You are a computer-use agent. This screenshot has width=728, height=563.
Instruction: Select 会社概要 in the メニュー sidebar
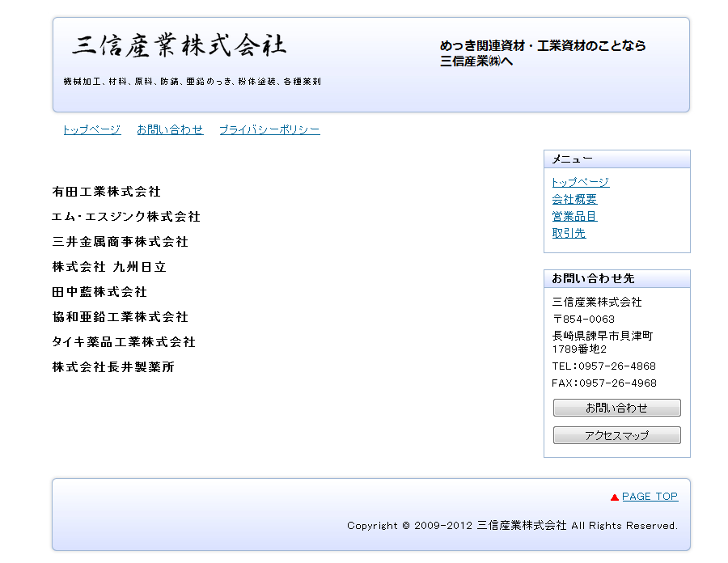pos(574,200)
